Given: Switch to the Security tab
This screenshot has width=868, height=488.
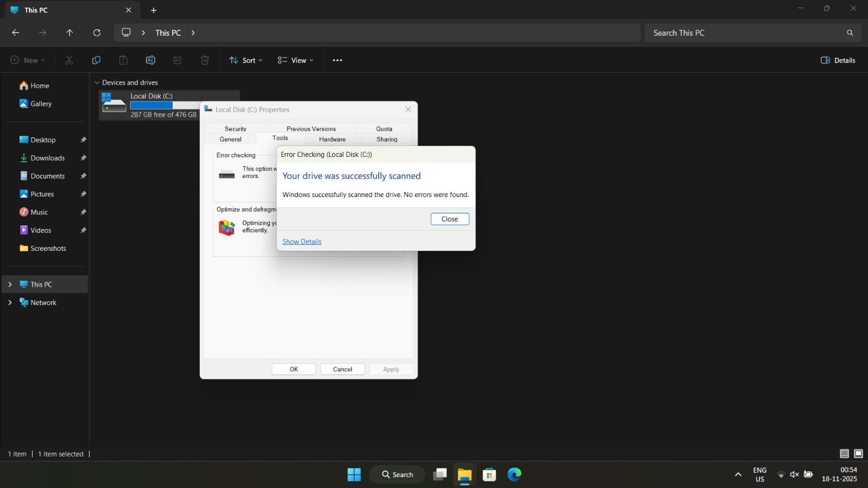Looking at the screenshot, I should [235, 129].
